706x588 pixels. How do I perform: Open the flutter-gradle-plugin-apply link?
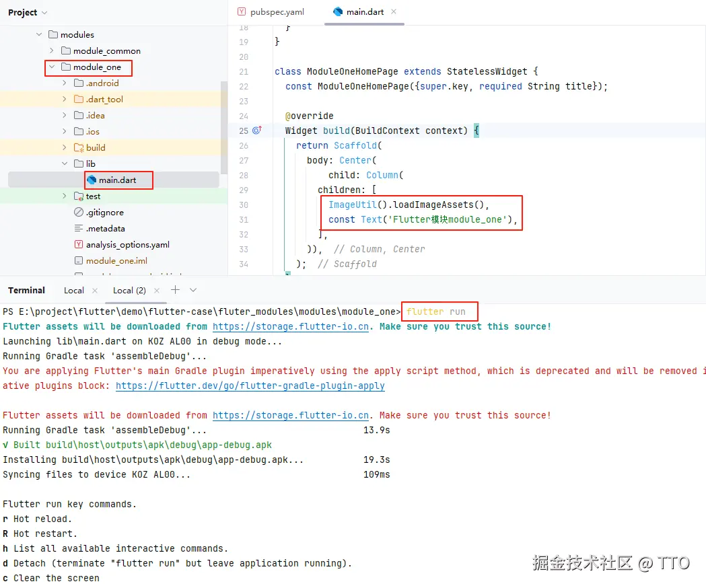(250, 386)
